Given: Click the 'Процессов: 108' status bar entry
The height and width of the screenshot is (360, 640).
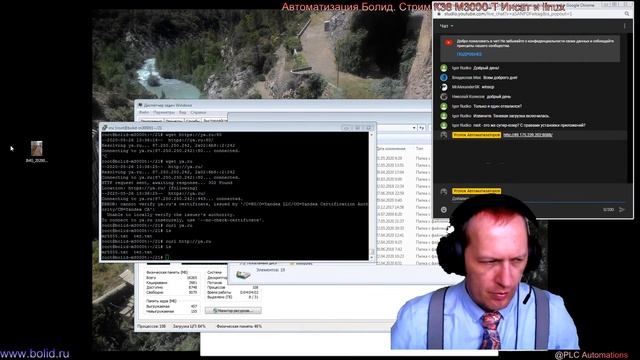Looking at the screenshot, I should (x=151, y=327).
